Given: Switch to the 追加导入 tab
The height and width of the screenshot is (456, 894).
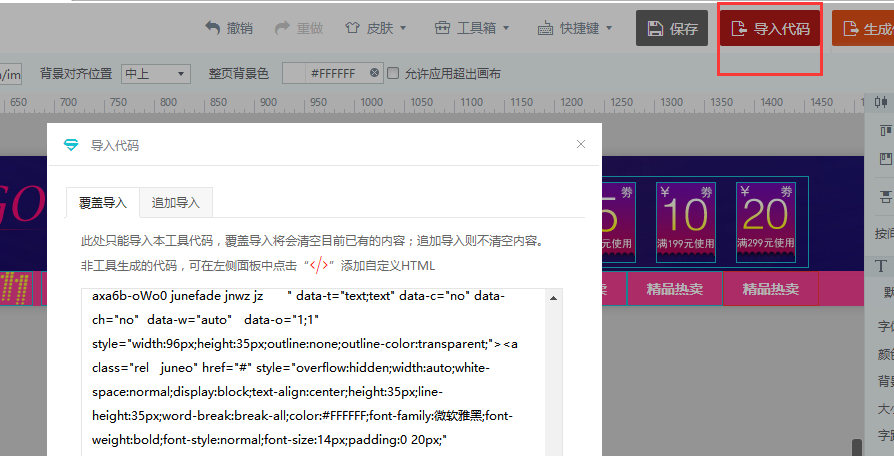Looking at the screenshot, I should tap(176, 202).
